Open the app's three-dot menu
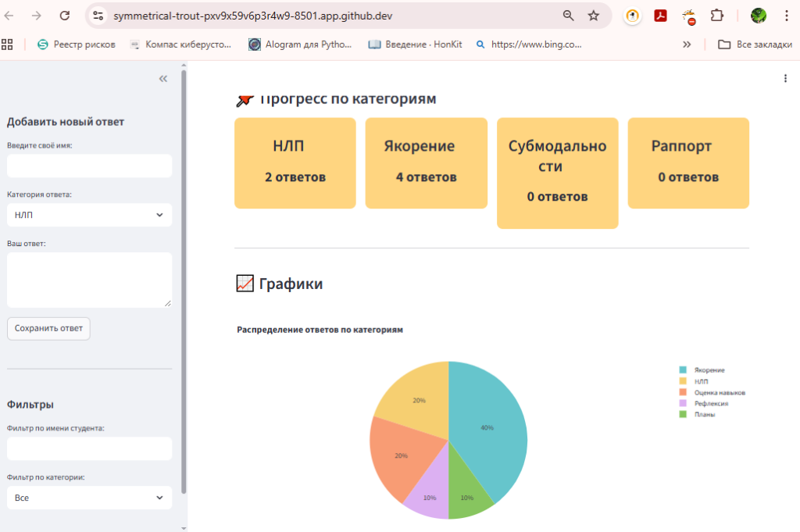Viewport: 800px width, 532px height. (785, 78)
